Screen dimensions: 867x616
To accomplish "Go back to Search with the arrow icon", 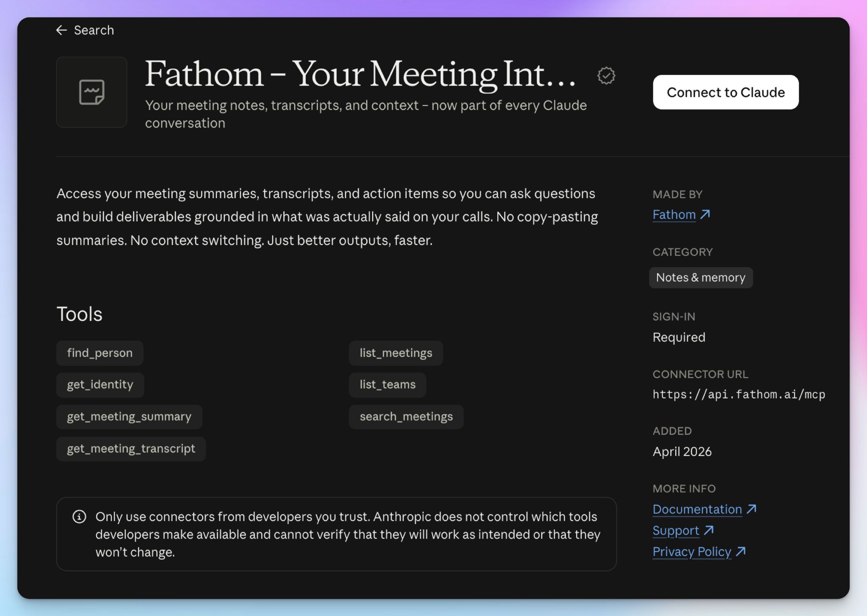I will pyautogui.click(x=62, y=30).
